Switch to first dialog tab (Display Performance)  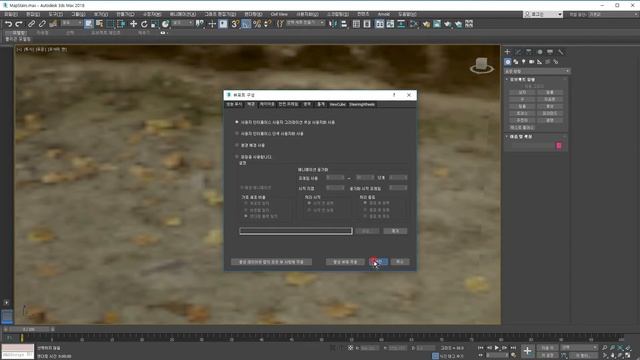coord(234,104)
